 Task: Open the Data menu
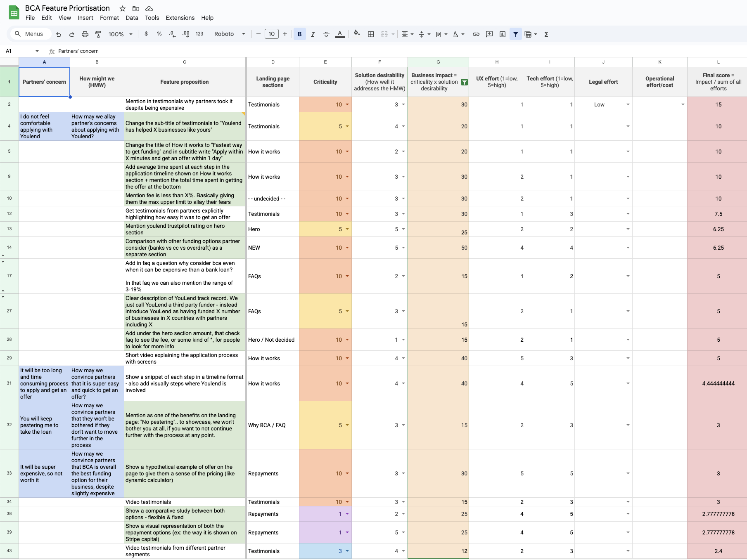132,18
